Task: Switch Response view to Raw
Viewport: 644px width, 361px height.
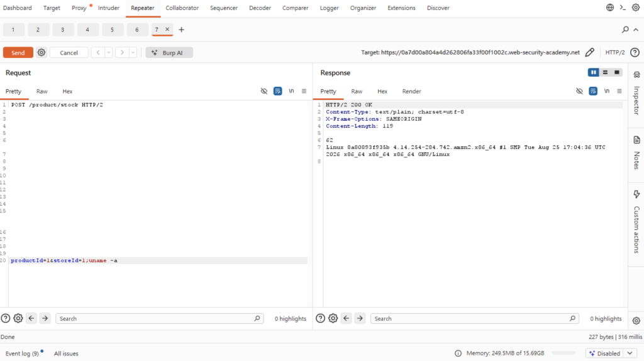Action: tap(357, 91)
